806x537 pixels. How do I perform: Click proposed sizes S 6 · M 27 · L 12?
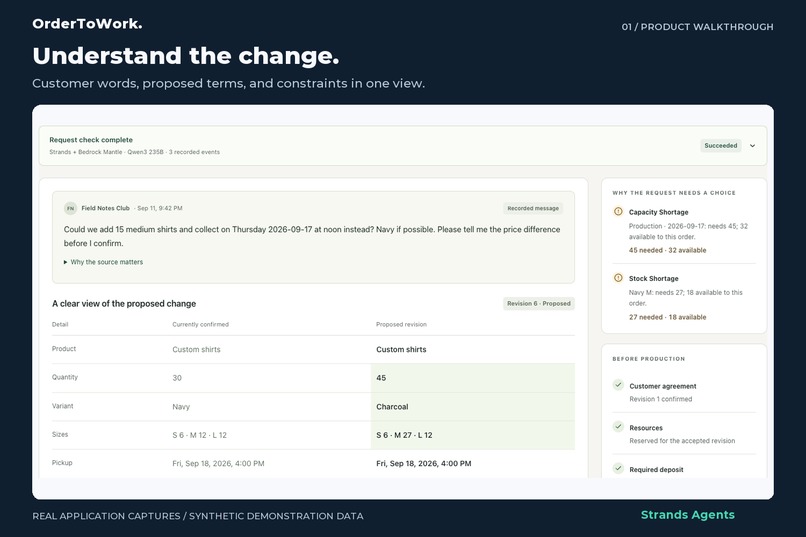[404, 435]
